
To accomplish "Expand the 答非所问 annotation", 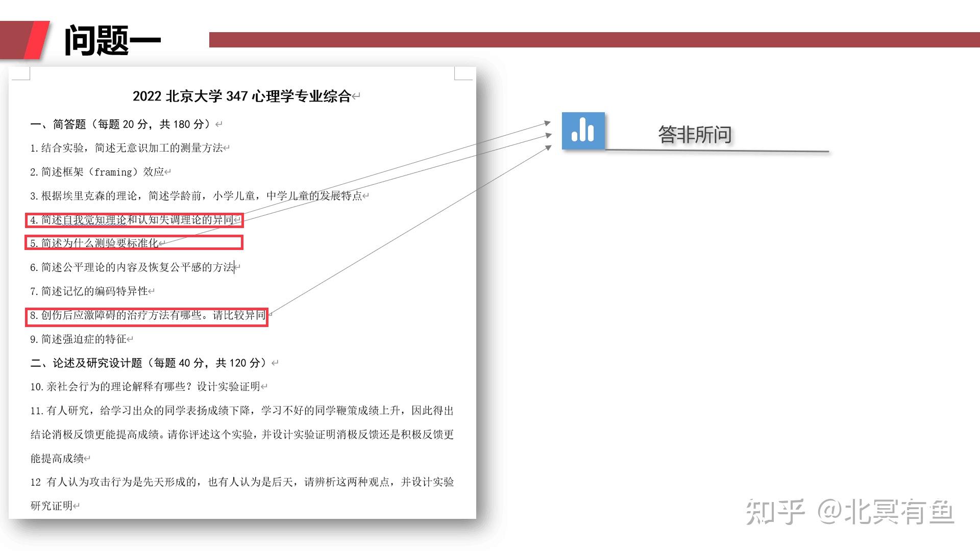I will [694, 135].
